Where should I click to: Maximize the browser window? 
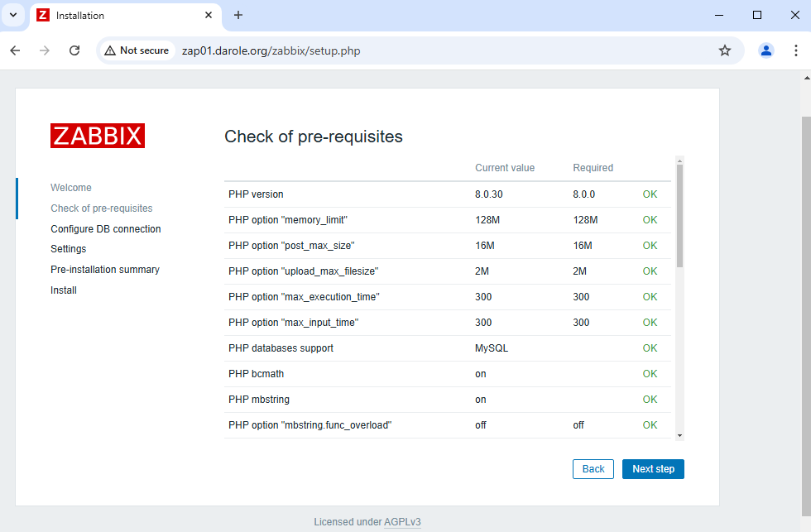pyautogui.click(x=757, y=15)
